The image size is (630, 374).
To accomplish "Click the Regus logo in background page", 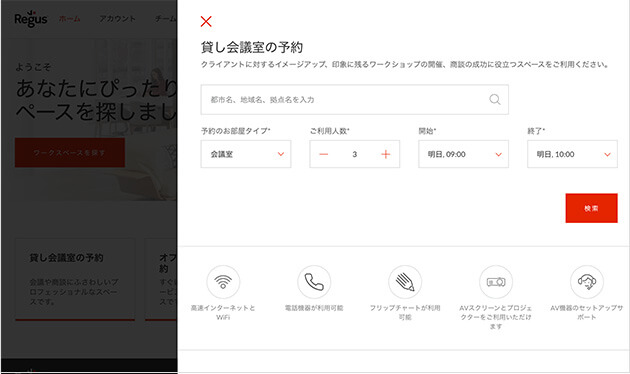I will coord(31,19).
